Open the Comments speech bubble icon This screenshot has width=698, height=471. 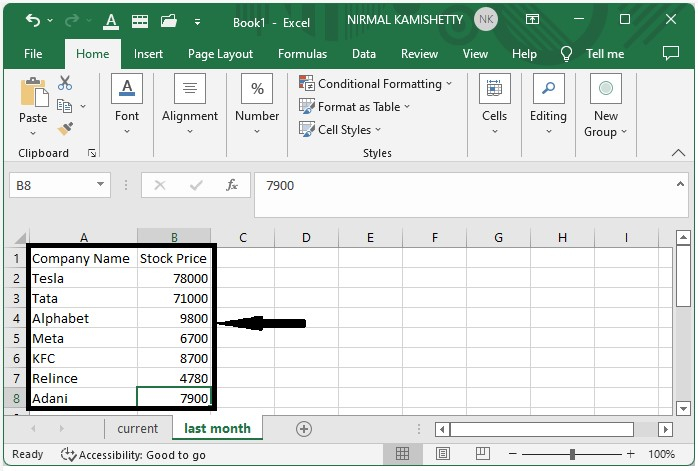coord(672,54)
